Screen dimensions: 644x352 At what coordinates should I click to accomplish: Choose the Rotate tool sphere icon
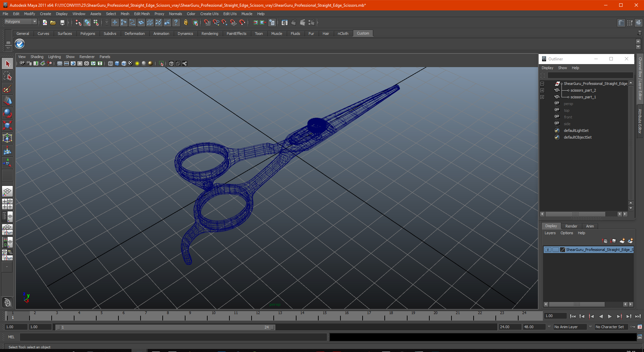(7, 113)
